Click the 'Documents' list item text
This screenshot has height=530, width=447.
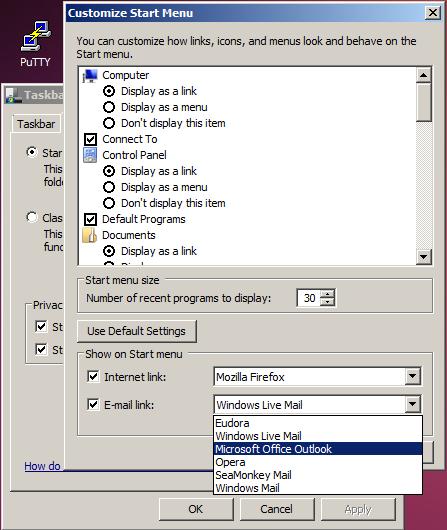point(129,235)
